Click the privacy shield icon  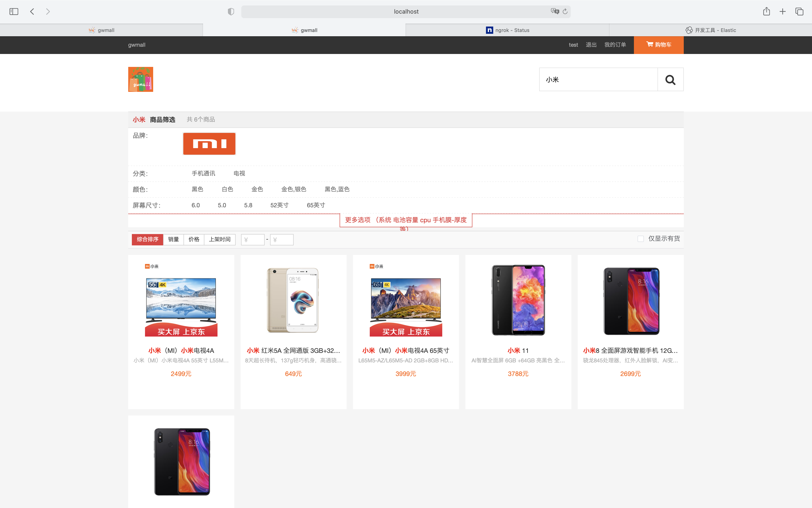(x=231, y=11)
